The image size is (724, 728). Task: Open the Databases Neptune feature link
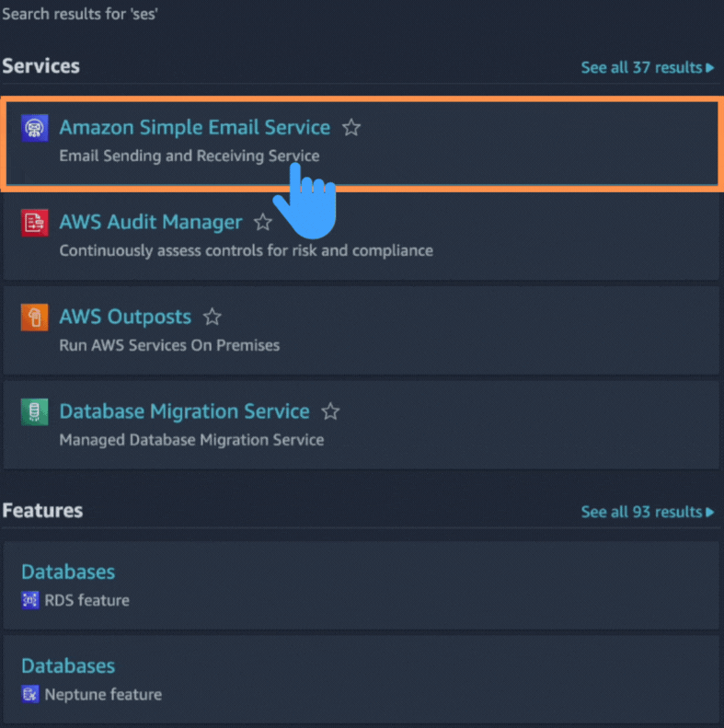pos(68,666)
